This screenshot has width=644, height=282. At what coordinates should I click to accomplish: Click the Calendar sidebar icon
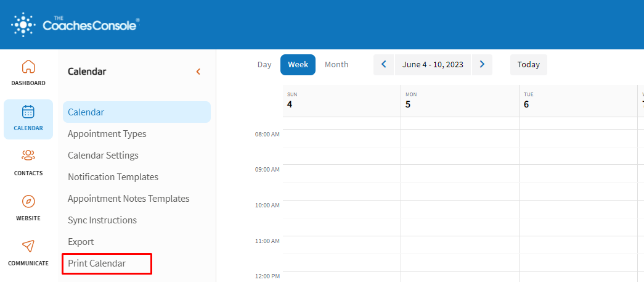28,112
